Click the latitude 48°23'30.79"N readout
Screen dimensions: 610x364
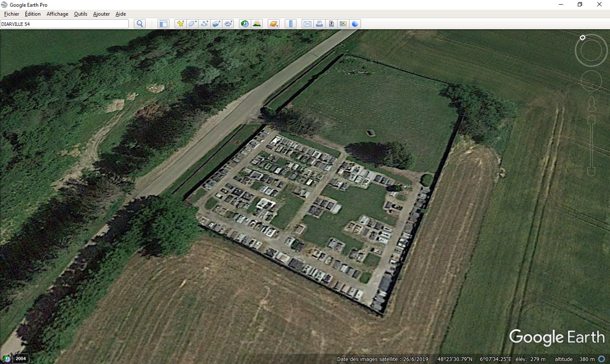pyautogui.click(x=455, y=359)
